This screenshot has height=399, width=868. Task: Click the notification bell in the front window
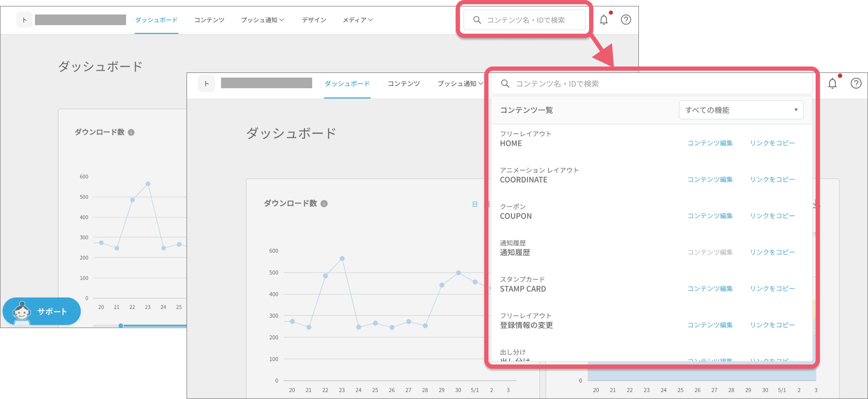(x=832, y=84)
